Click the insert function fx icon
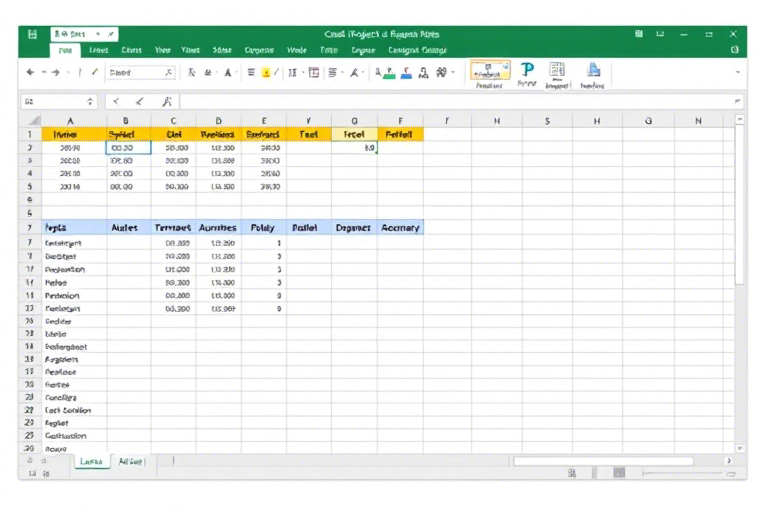The image size is (768, 512). coord(167,101)
